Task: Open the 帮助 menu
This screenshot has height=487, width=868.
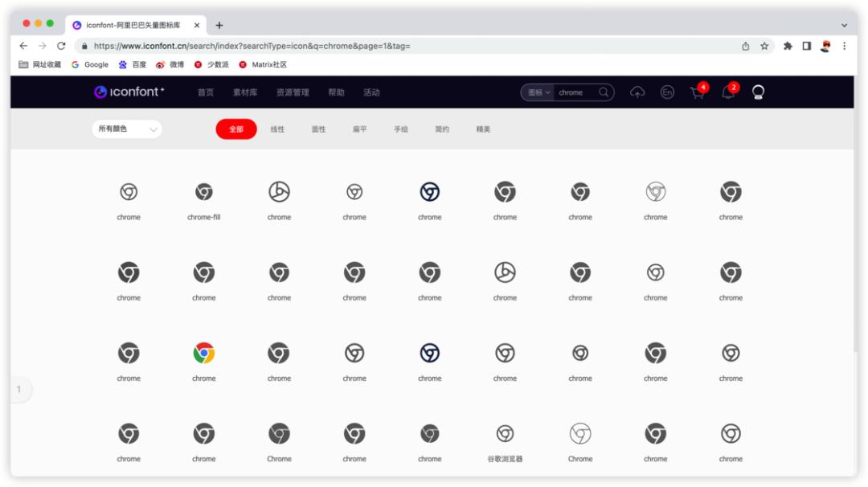Action: pos(336,92)
